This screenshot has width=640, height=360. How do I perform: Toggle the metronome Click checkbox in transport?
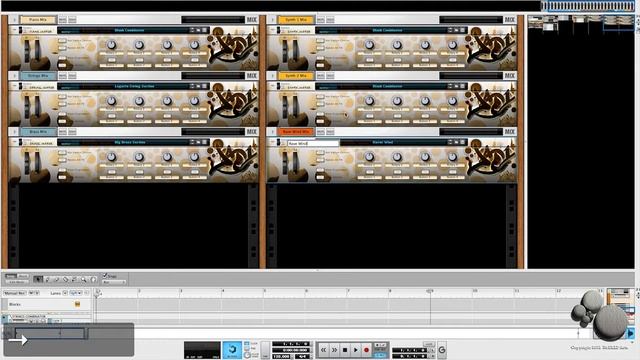pos(247,344)
